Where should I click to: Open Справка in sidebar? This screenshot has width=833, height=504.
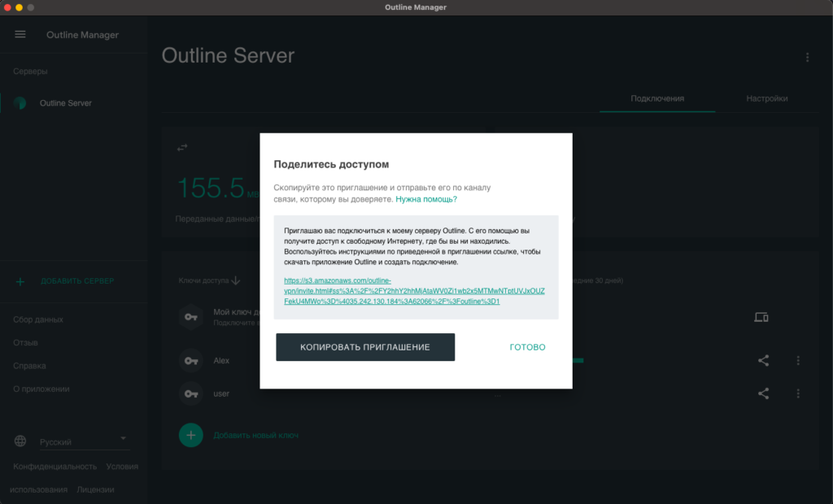[x=30, y=366]
